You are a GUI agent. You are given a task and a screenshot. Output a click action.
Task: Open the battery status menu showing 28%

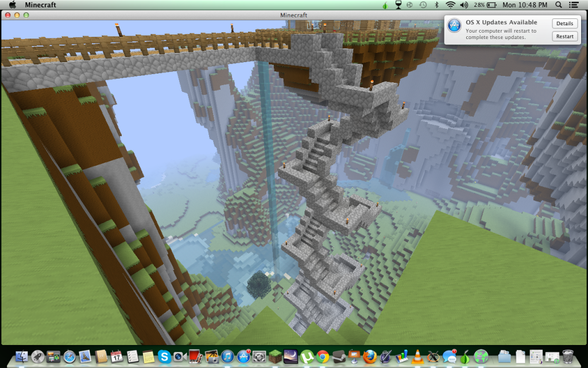click(x=485, y=5)
